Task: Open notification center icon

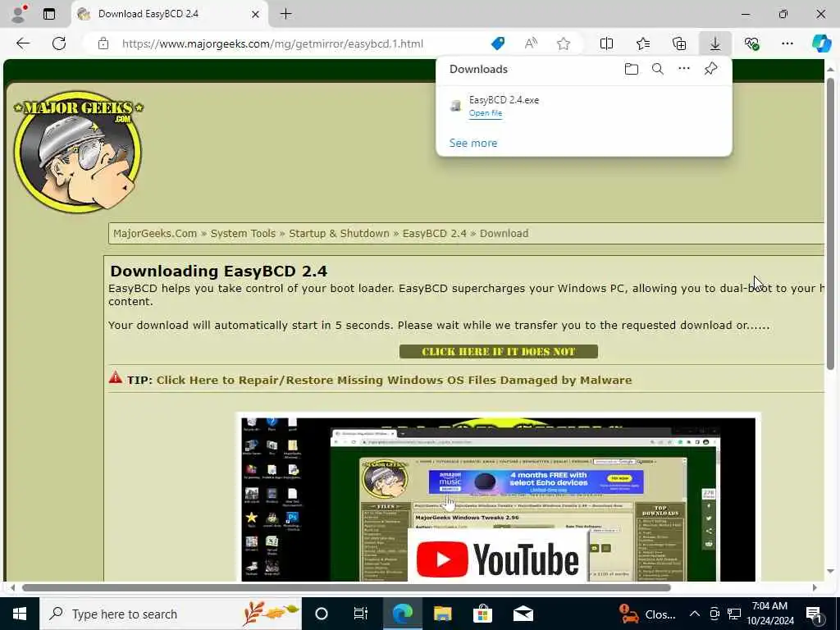Action: coord(814,614)
